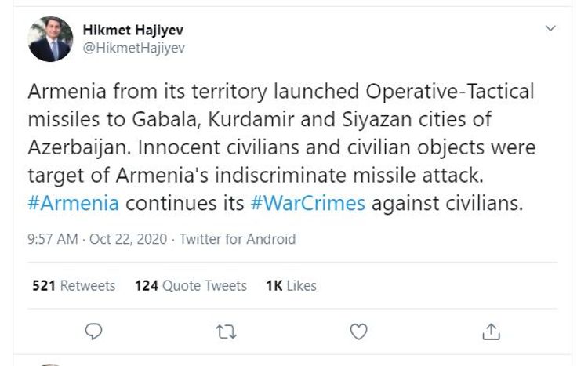The image size is (588, 366).
Task: Click the partial avatar below the tweet
Action: pos(51,364)
